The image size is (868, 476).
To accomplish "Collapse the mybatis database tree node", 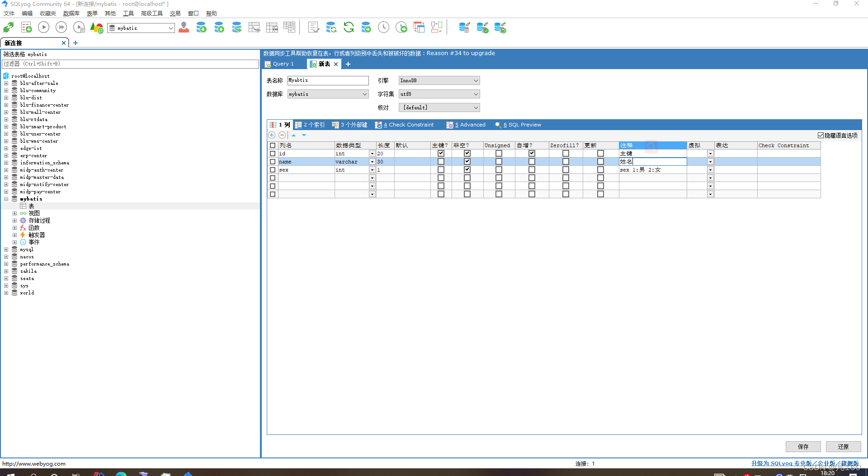I will [6, 199].
